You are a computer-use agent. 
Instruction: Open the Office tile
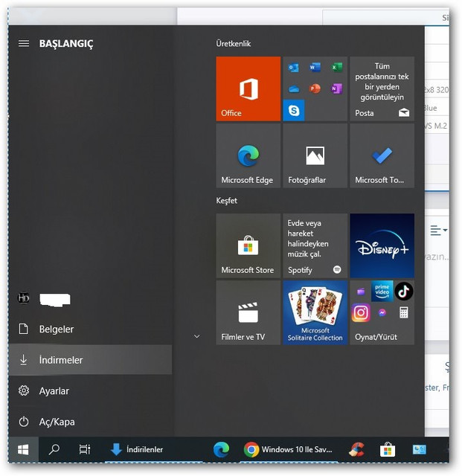pyautogui.click(x=248, y=89)
